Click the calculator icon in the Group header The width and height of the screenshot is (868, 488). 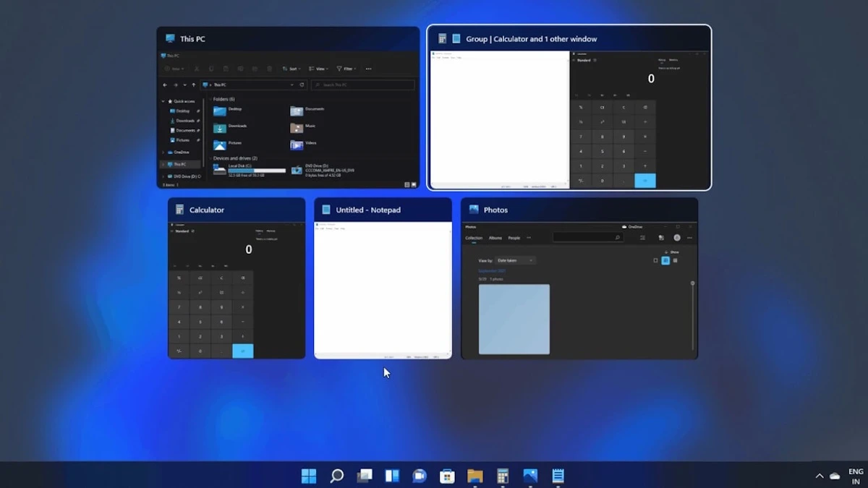443,39
